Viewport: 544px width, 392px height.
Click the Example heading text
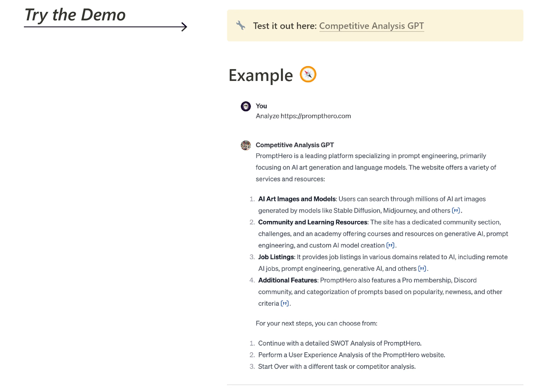[261, 75]
